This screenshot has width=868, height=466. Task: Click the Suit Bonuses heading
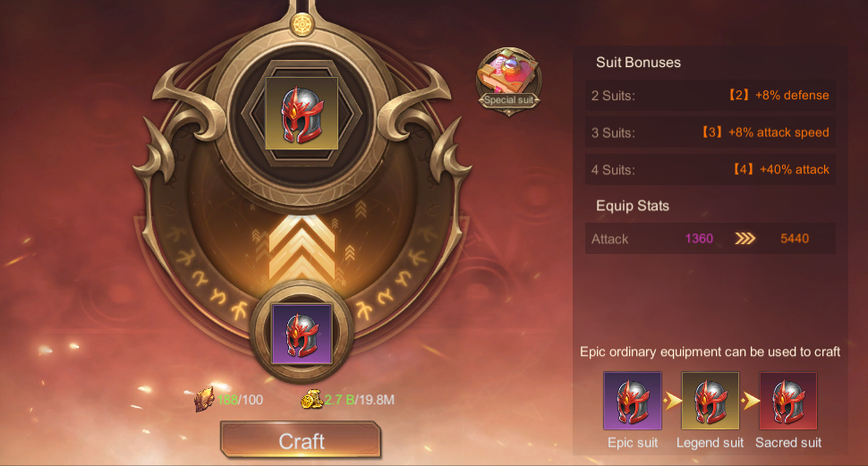(x=638, y=63)
